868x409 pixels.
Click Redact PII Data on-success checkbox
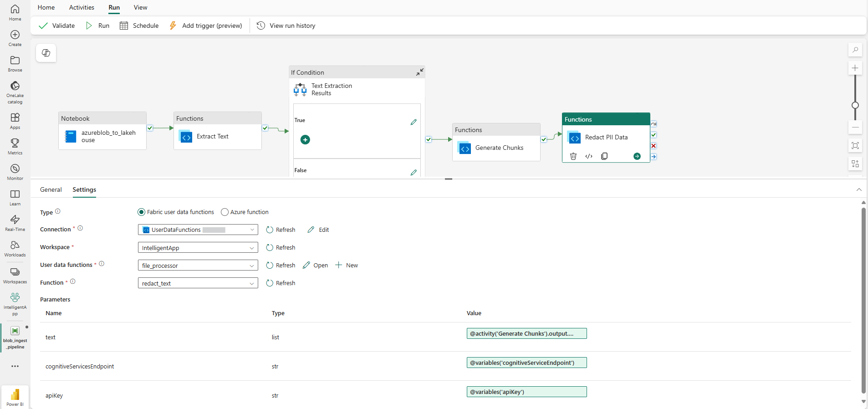[x=654, y=135]
